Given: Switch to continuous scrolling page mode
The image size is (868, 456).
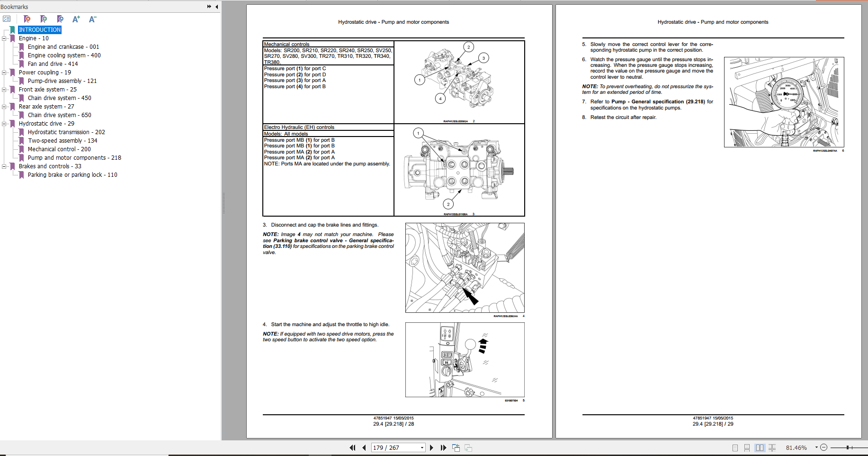Looking at the screenshot, I should (747, 447).
